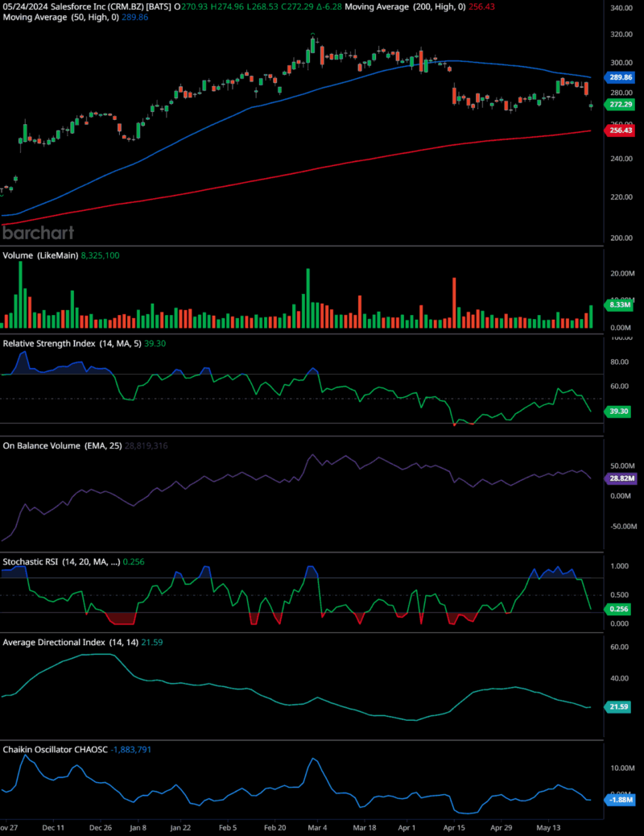
Task: Click the 20.00M volume axis label
Action: click(x=622, y=274)
